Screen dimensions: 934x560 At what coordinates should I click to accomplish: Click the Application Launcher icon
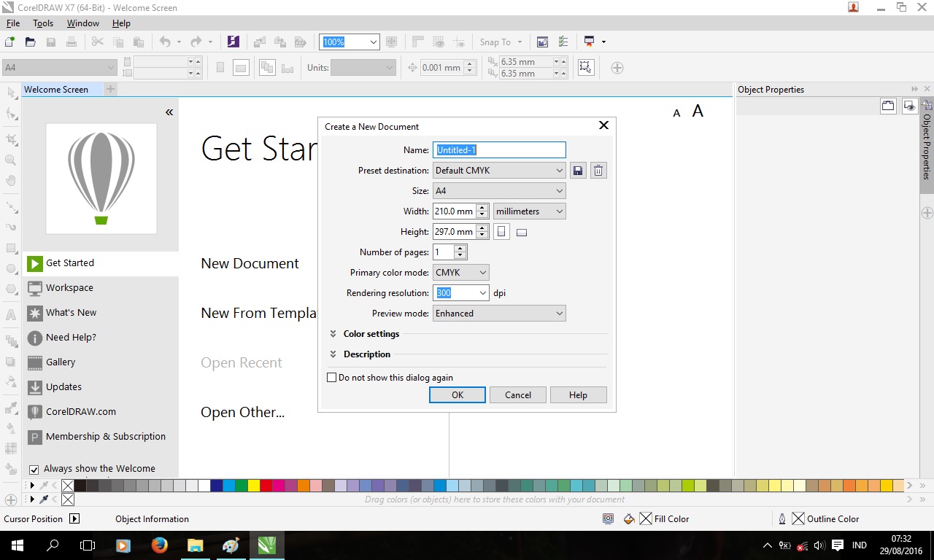click(590, 42)
